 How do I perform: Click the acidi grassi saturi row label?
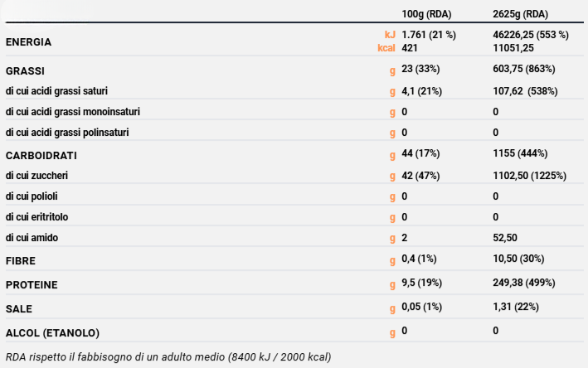pyautogui.click(x=56, y=90)
